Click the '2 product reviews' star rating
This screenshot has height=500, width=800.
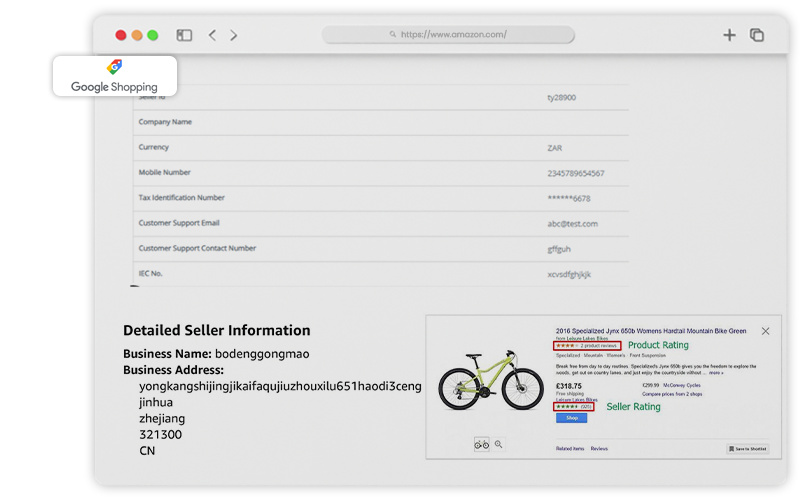click(x=587, y=345)
